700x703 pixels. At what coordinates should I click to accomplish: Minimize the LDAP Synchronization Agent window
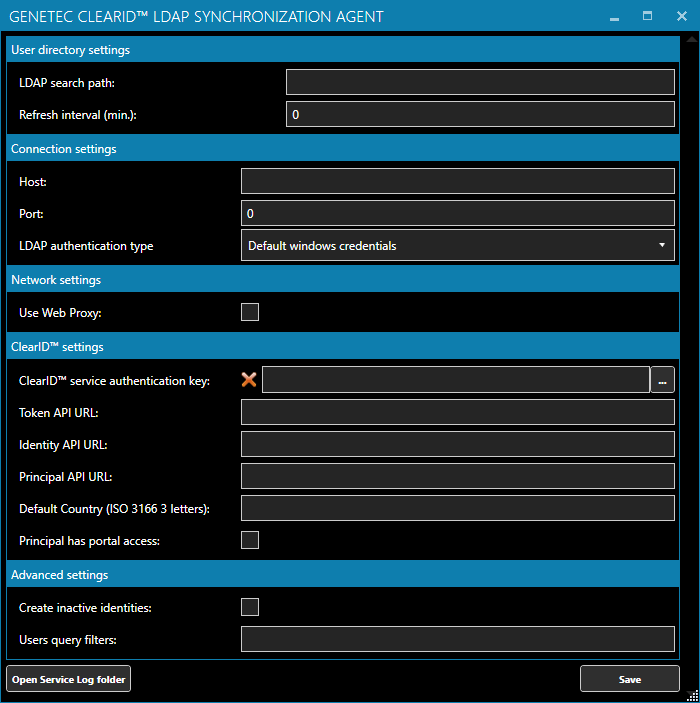coord(614,17)
